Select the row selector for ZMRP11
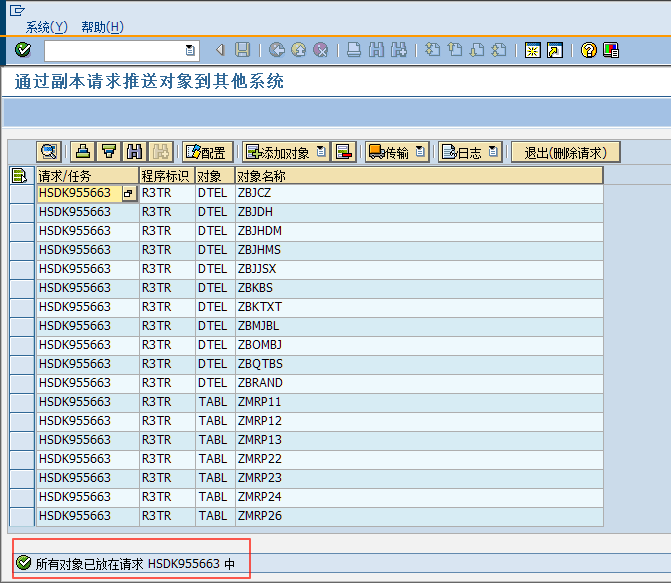This screenshot has width=671, height=583. click(22, 402)
